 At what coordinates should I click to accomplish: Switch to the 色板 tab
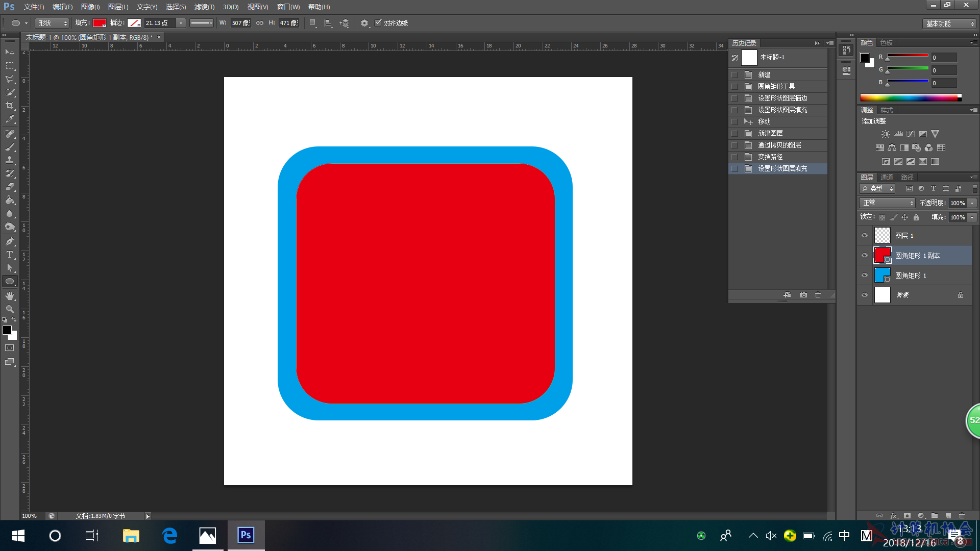pos(887,43)
